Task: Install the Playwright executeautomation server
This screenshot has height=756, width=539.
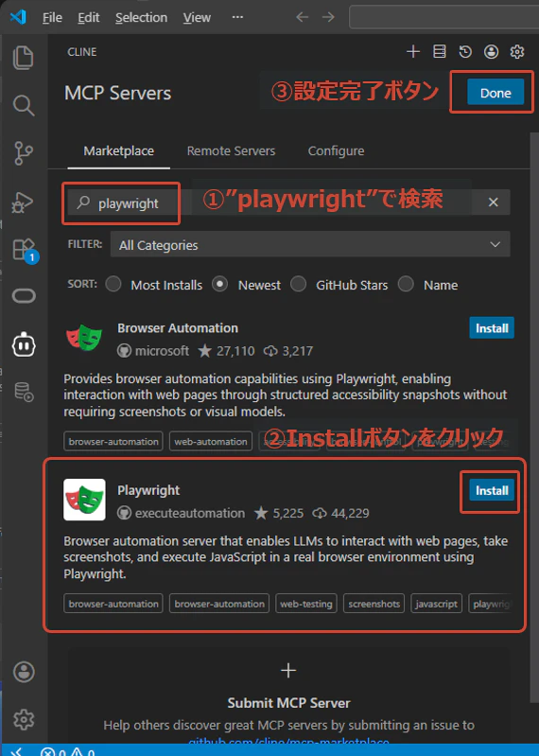Action: [x=492, y=490]
